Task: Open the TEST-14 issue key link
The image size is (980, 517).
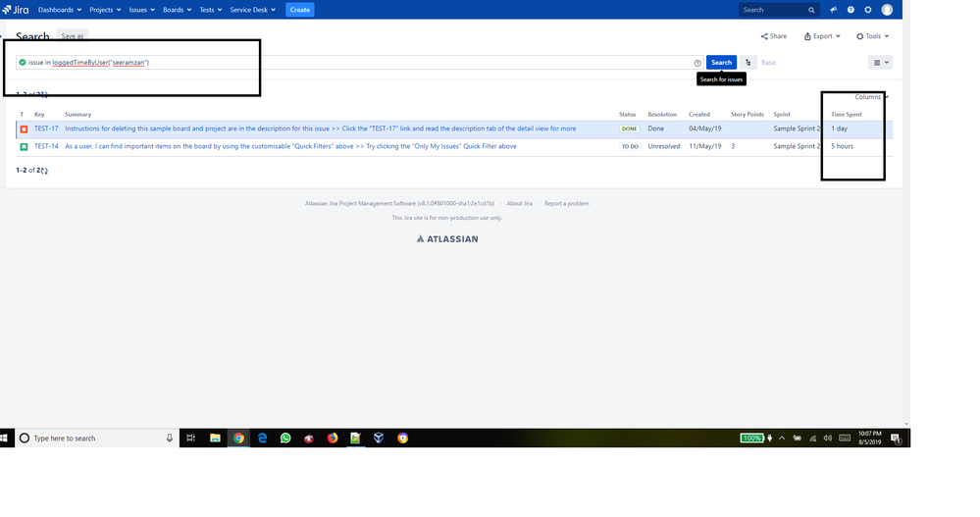Action: point(46,146)
